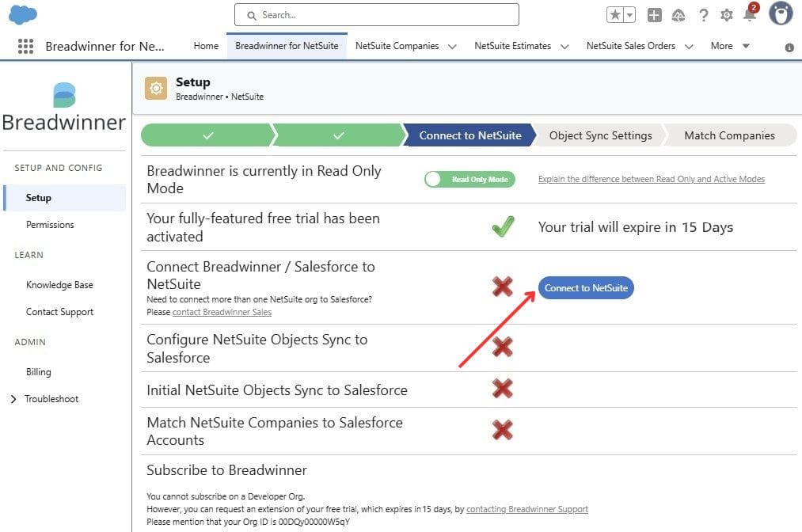Click the Favorites star icon
Screen dimensions: 802x532
point(615,15)
